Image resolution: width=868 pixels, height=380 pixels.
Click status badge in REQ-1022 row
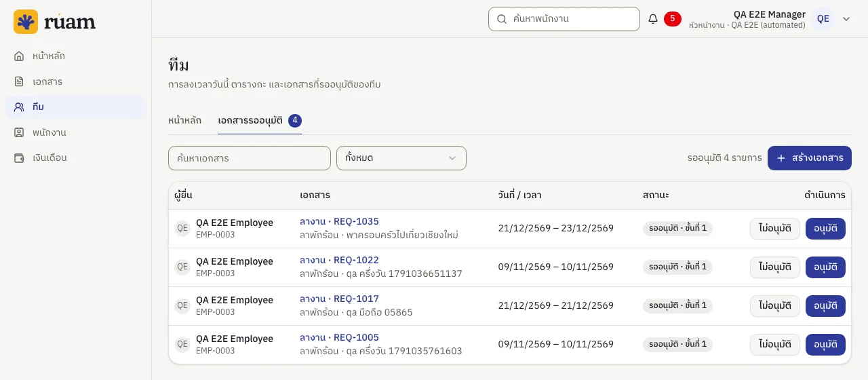click(677, 267)
